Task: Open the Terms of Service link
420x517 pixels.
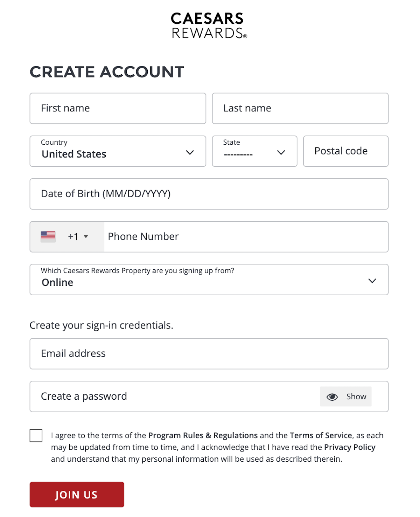Action: click(x=321, y=435)
